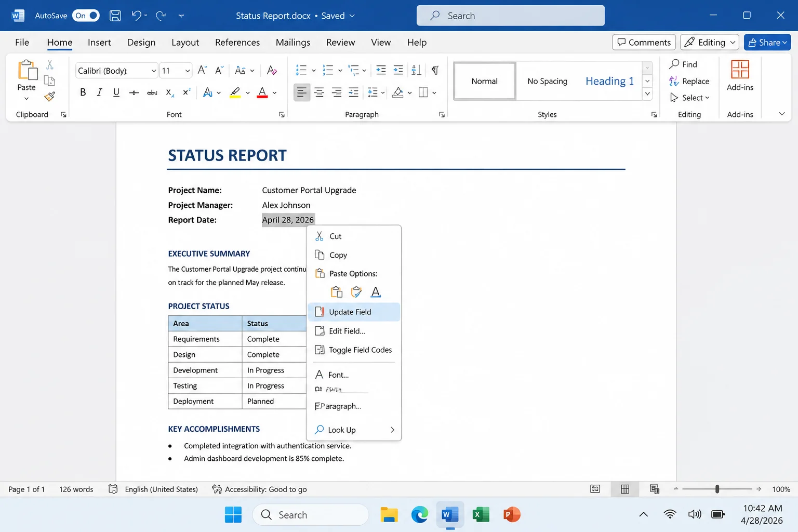Viewport: 798px width, 532px height.
Task: Switch to Read Mode view in status bar
Action: click(x=595, y=489)
